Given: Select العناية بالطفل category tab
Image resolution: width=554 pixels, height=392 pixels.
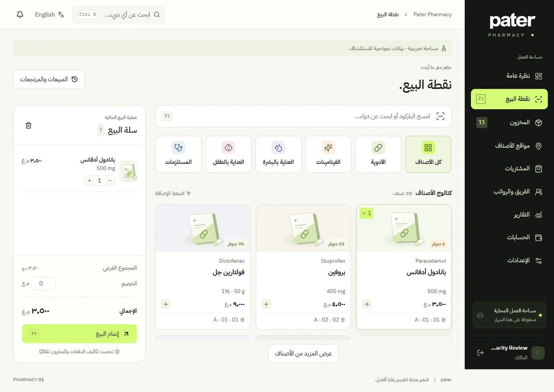Looking at the screenshot, I should pyautogui.click(x=229, y=154).
